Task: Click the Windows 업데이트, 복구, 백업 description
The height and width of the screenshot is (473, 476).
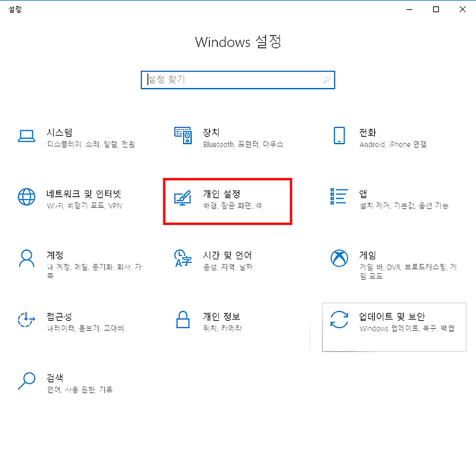Action: 407,328
